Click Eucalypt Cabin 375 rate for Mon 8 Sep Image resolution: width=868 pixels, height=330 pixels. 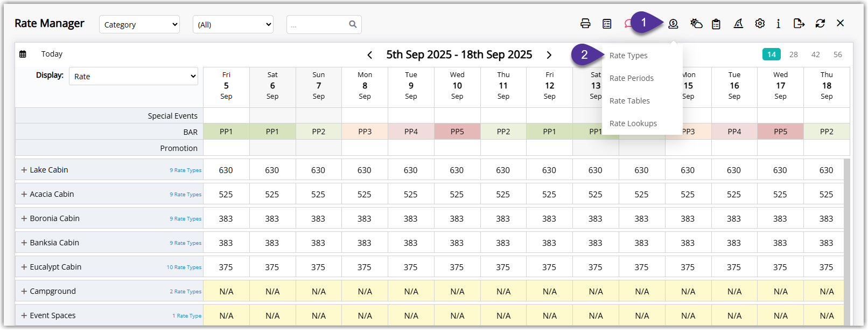coord(365,267)
